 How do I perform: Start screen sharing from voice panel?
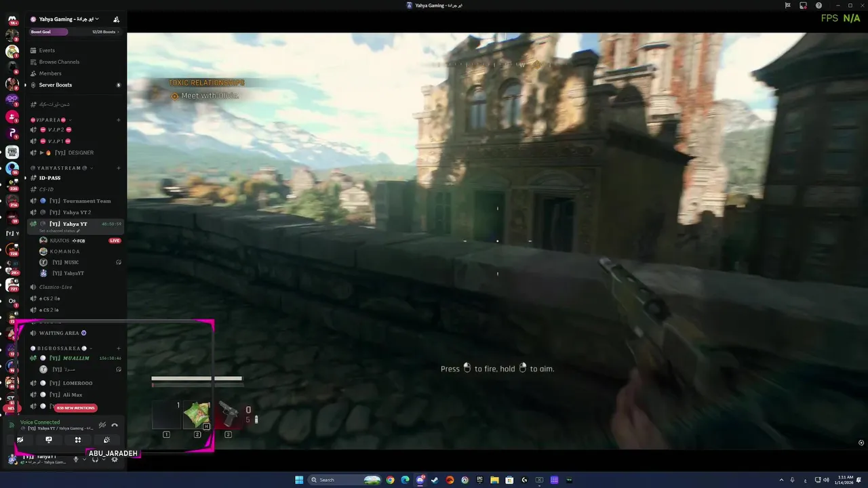49,440
